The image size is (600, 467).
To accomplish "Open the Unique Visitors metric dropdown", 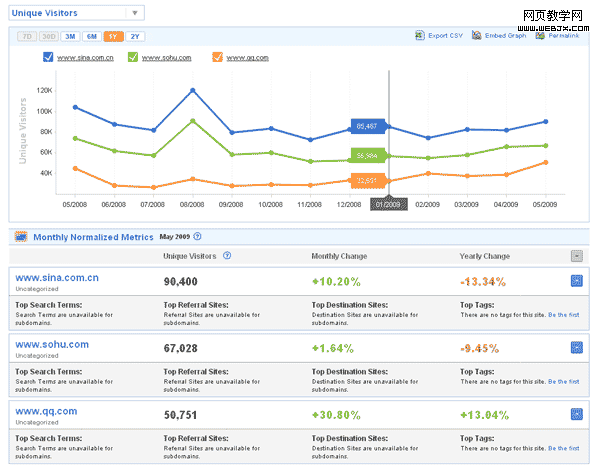I will [134, 14].
